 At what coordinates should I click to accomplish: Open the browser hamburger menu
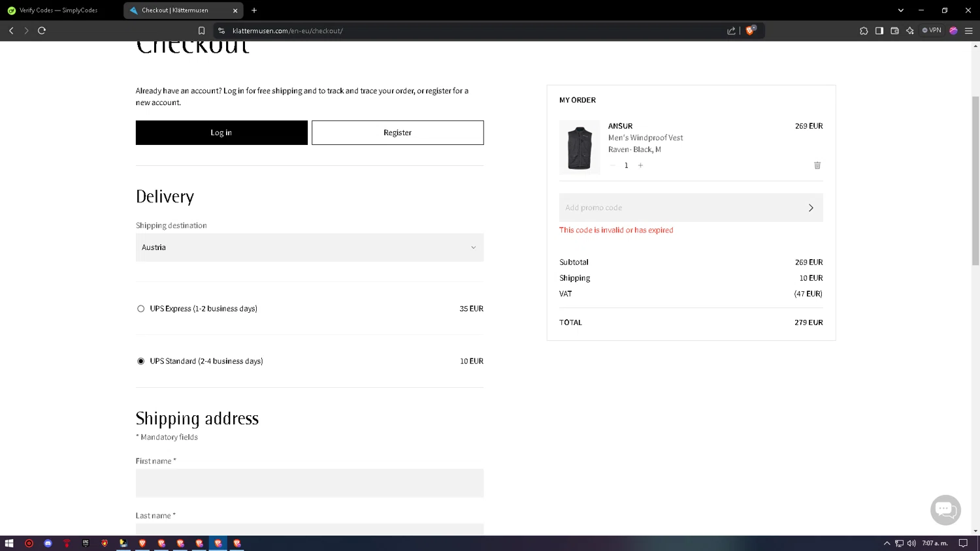tap(969, 31)
